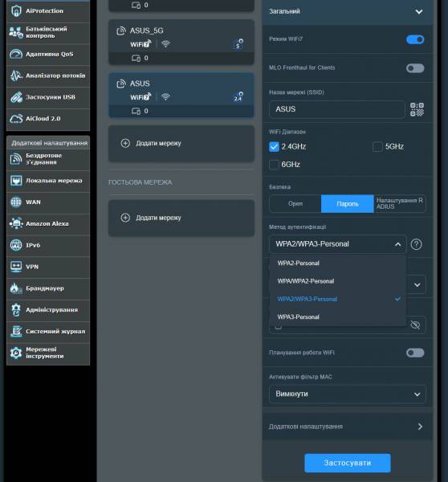
Task: Open traffic analyzer waveform icon
Action: 16,76
